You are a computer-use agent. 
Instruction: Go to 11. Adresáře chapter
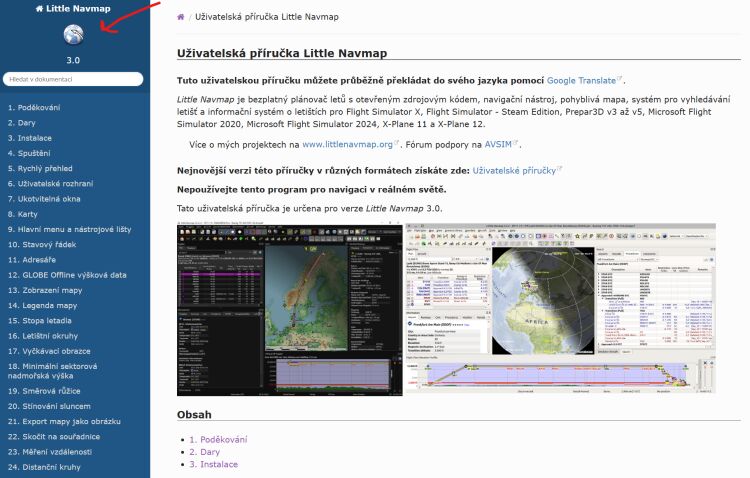[x=32, y=260]
